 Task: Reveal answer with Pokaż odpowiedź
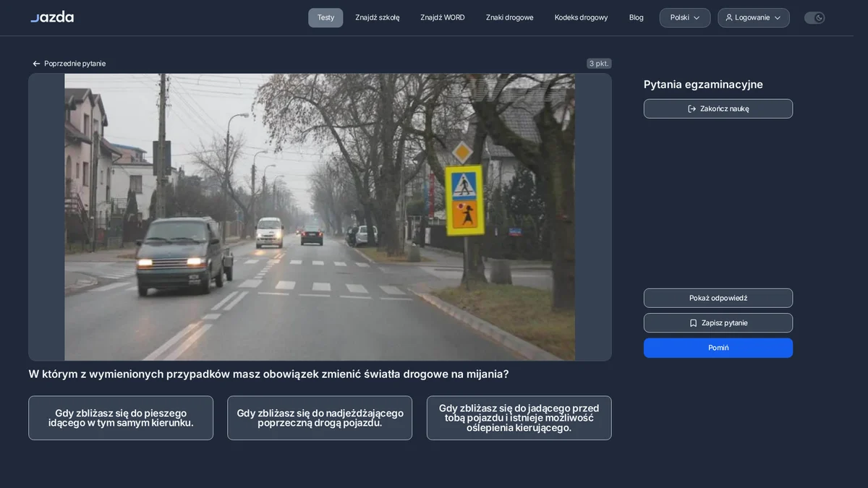(718, 298)
